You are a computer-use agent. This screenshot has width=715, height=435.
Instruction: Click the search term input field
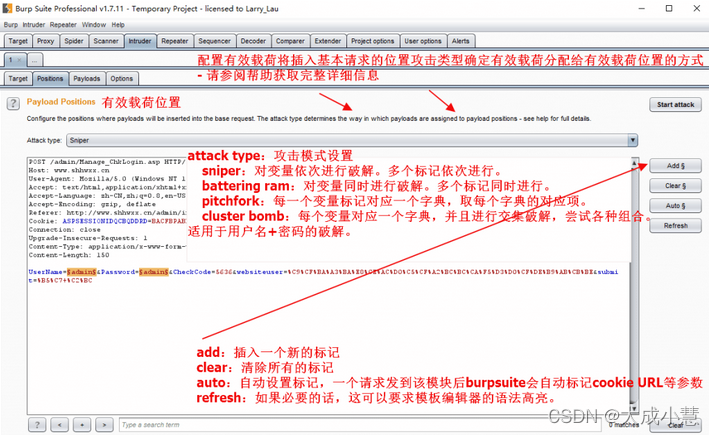(362, 425)
